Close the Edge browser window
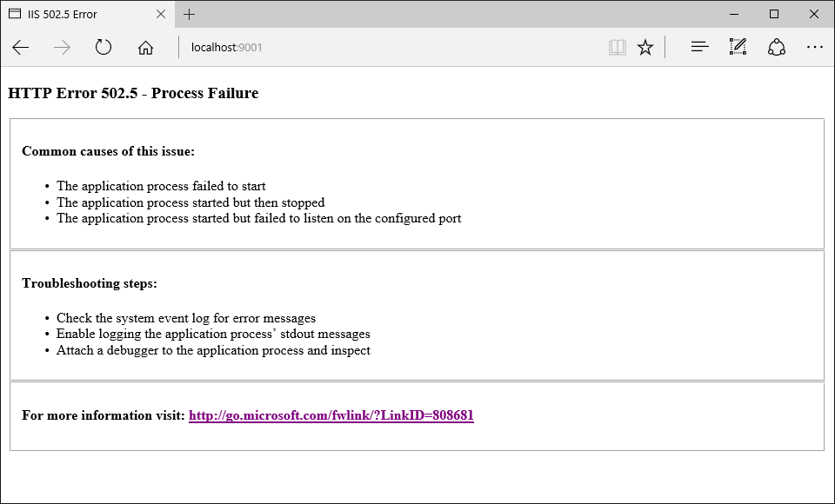 pyautogui.click(x=814, y=14)
